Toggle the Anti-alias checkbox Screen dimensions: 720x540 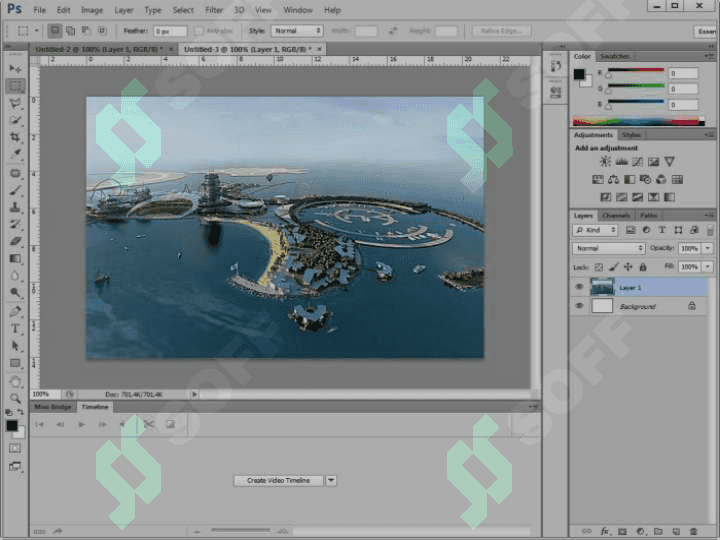coord(199,31)
